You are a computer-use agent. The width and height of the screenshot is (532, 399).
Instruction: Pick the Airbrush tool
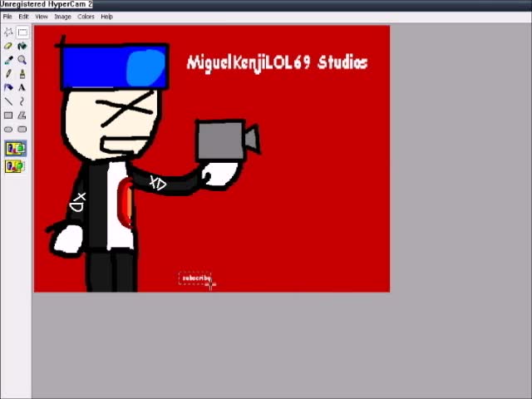tap(8, 88)
